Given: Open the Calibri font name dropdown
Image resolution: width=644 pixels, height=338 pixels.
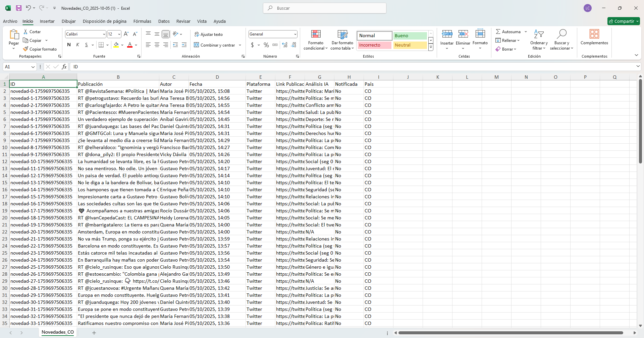Looking at the screenshot, I should (x=104, y=34).
